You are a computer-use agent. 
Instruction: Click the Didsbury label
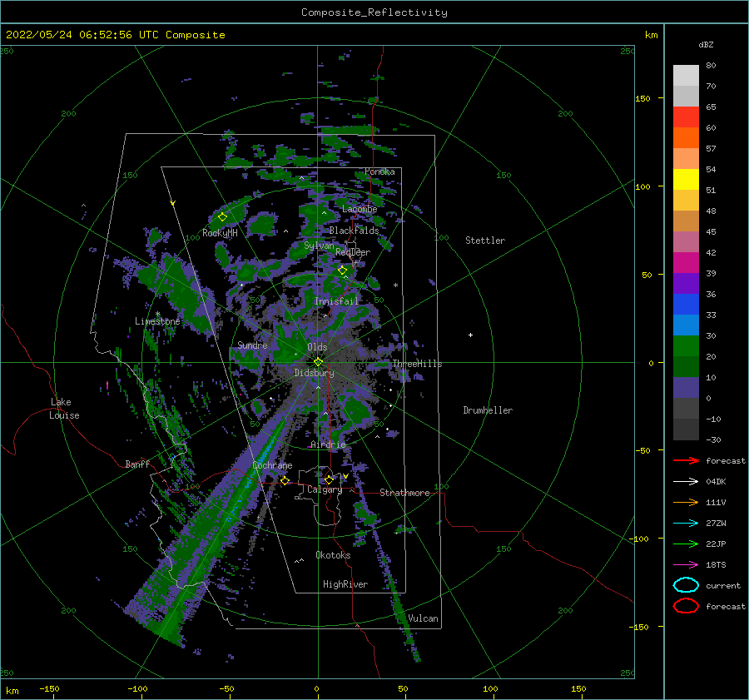[x=314, y=373]
